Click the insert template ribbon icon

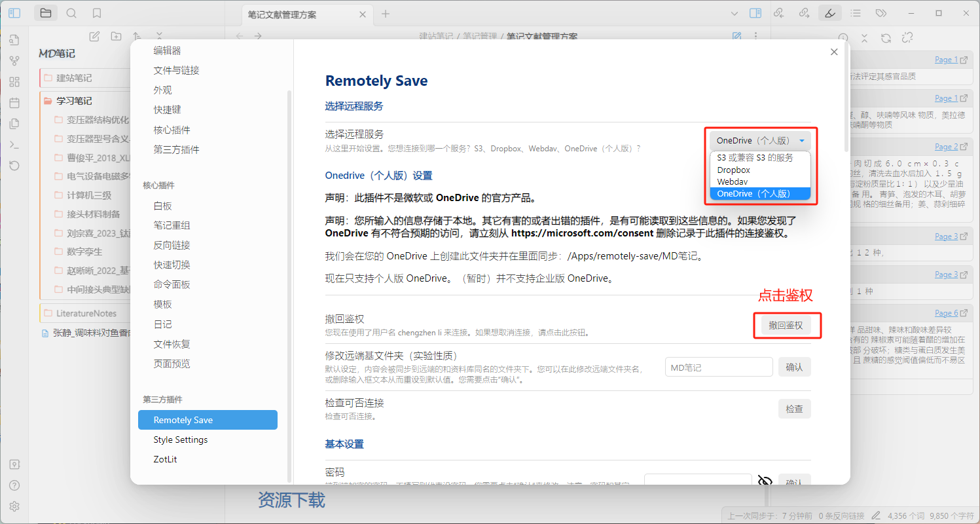pos(14,124)
